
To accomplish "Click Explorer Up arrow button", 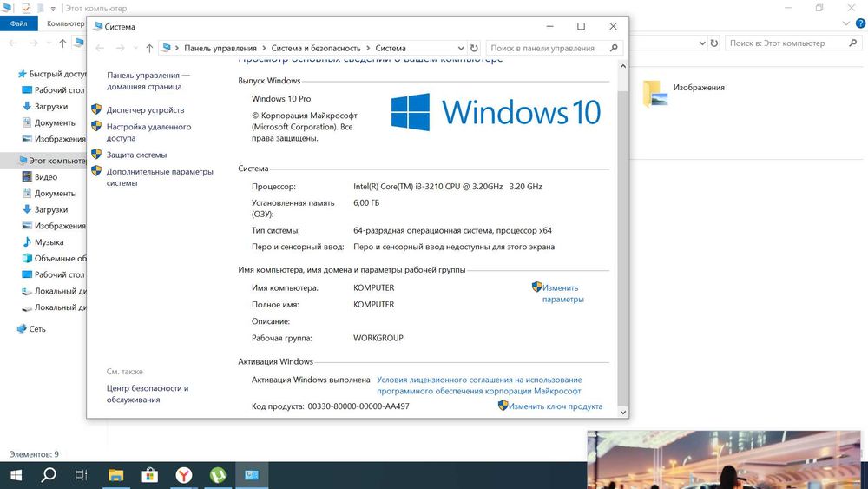I will [x=62, y=43].
